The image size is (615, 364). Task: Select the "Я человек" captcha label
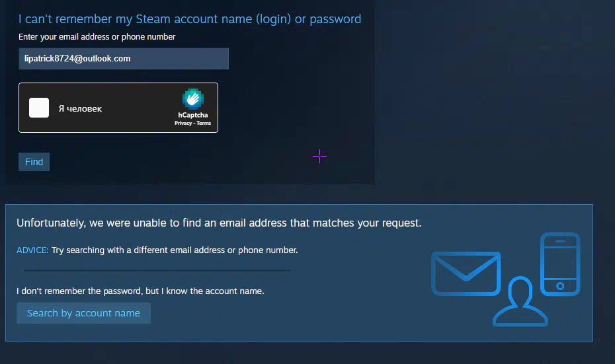[x=81, y=108]
